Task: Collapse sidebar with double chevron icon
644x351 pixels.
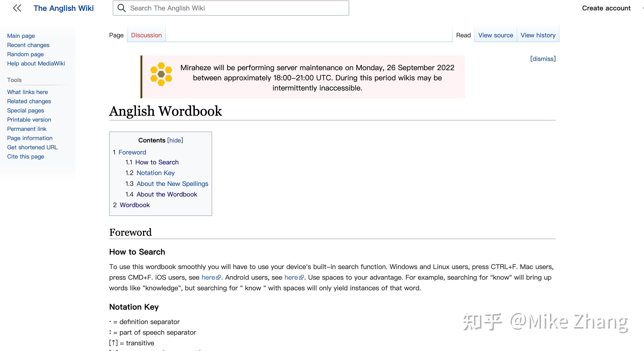Action: (x=17, y=8)
